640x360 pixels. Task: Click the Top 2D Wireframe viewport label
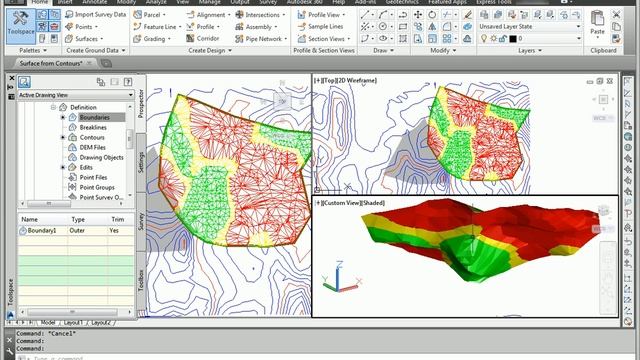pos(345,80)
